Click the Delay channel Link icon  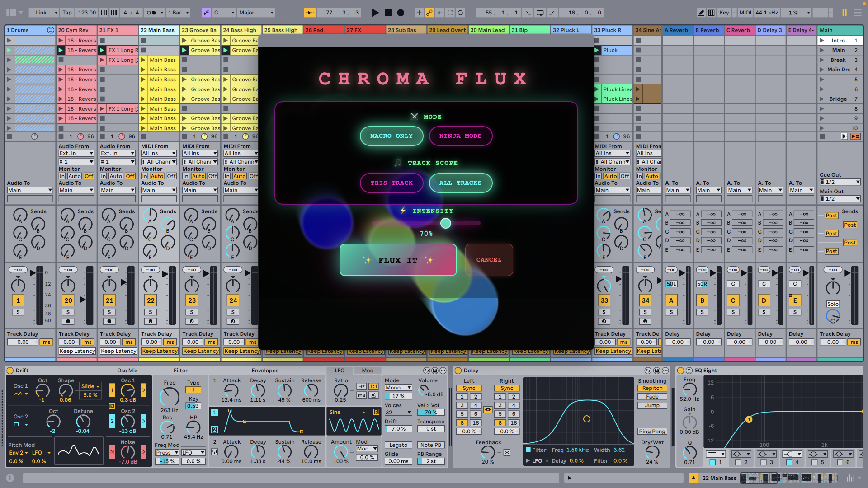pyautogui.click(x=488, y=410)
